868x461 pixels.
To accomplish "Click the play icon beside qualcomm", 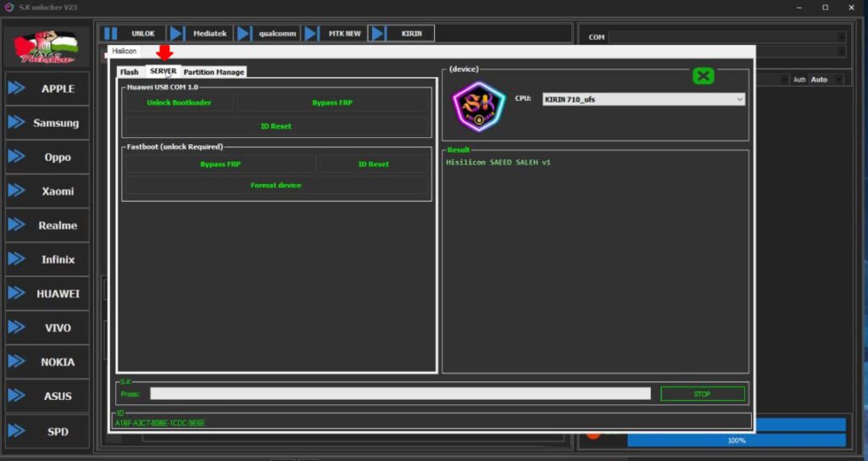I will coord(244,34).
